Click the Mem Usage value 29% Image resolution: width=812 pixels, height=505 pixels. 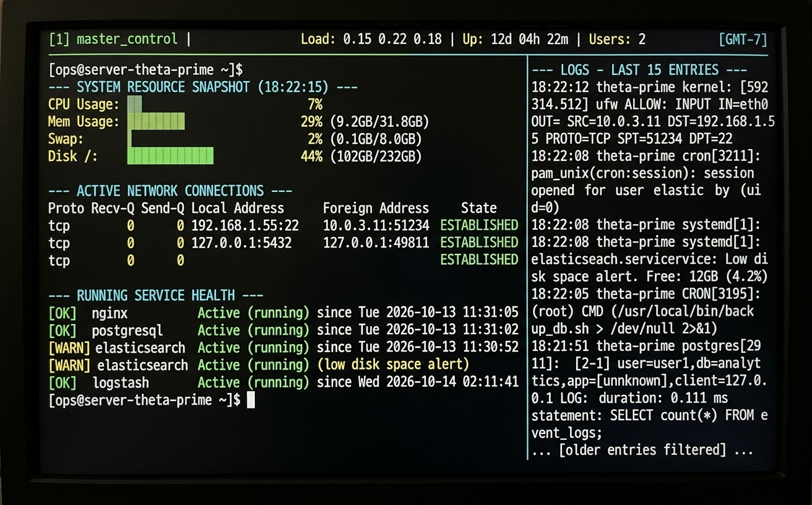click(311, 121)
